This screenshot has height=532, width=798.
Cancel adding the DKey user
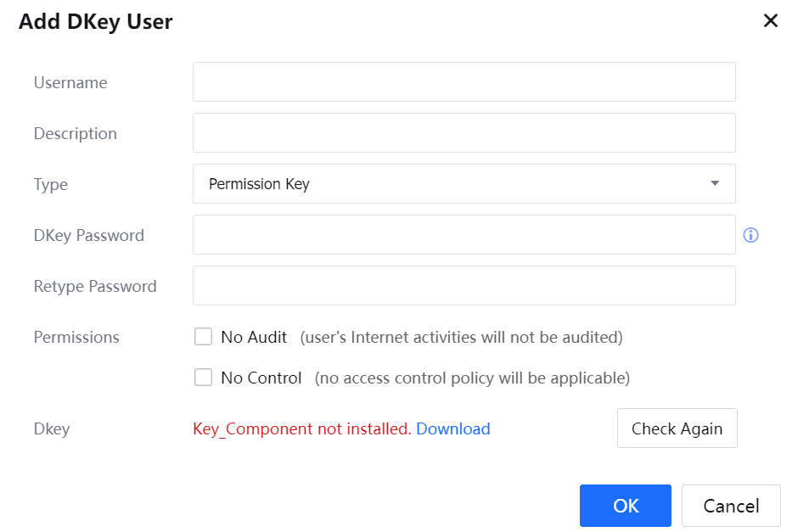tap(730, 506)
